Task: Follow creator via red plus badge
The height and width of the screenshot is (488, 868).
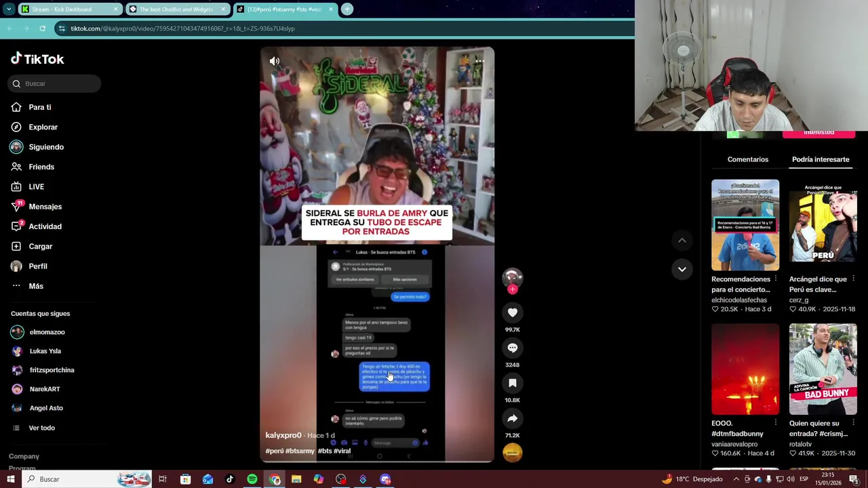Action: click(x=513, y=289)
